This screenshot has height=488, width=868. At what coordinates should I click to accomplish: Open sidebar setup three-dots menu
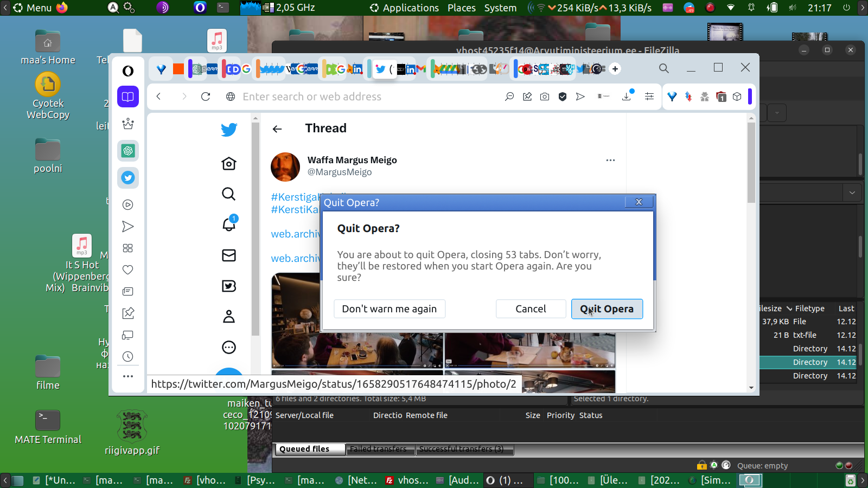click(x=128, y=376)
